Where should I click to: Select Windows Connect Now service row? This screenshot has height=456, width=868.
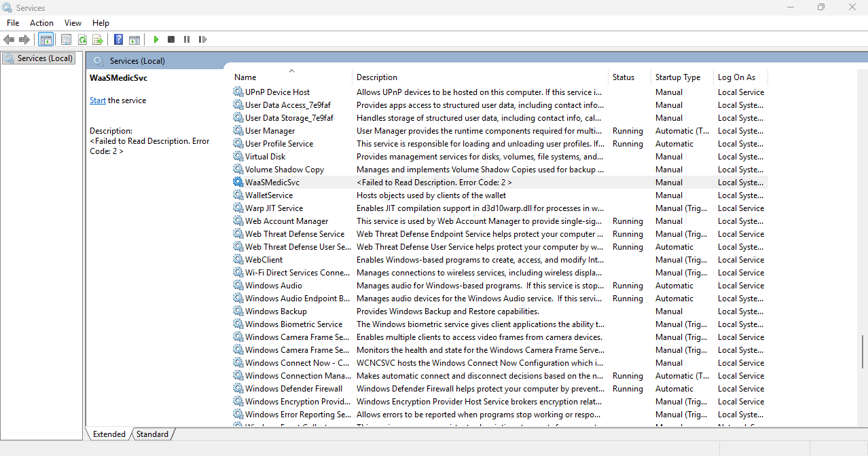coord(500,362)
